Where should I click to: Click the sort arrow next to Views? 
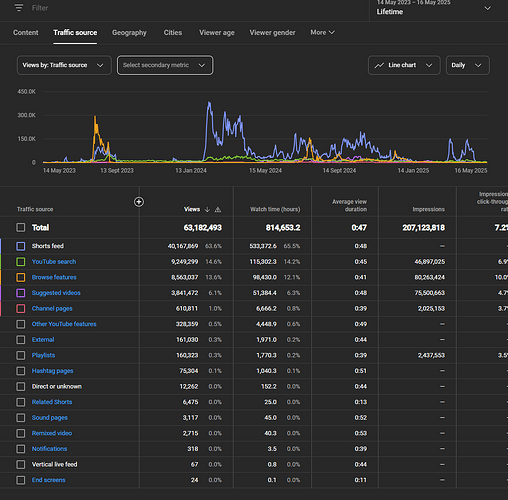pos(207,209)
